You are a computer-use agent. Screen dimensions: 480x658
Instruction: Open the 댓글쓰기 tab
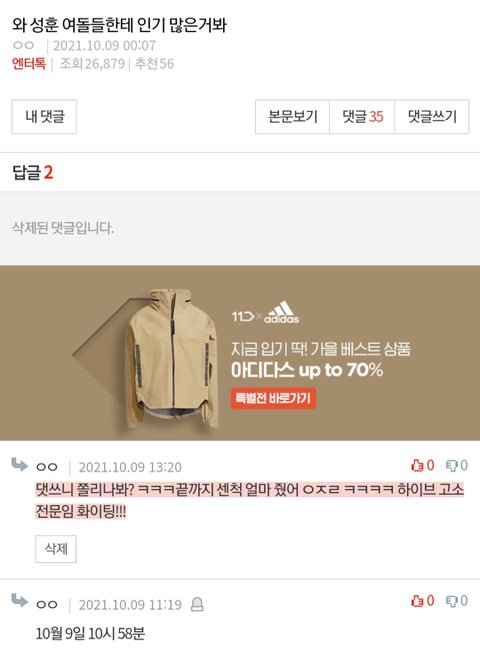(432, 117)
